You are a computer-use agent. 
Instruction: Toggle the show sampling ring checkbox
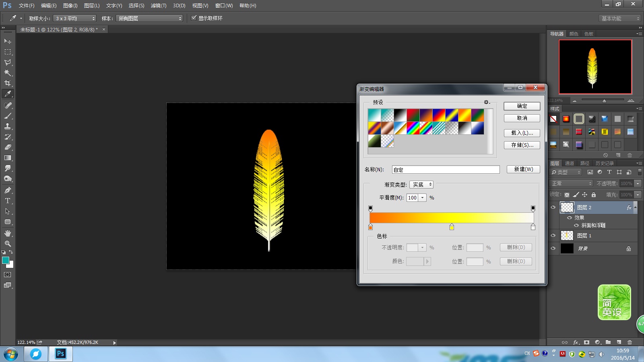coord(194,18)
